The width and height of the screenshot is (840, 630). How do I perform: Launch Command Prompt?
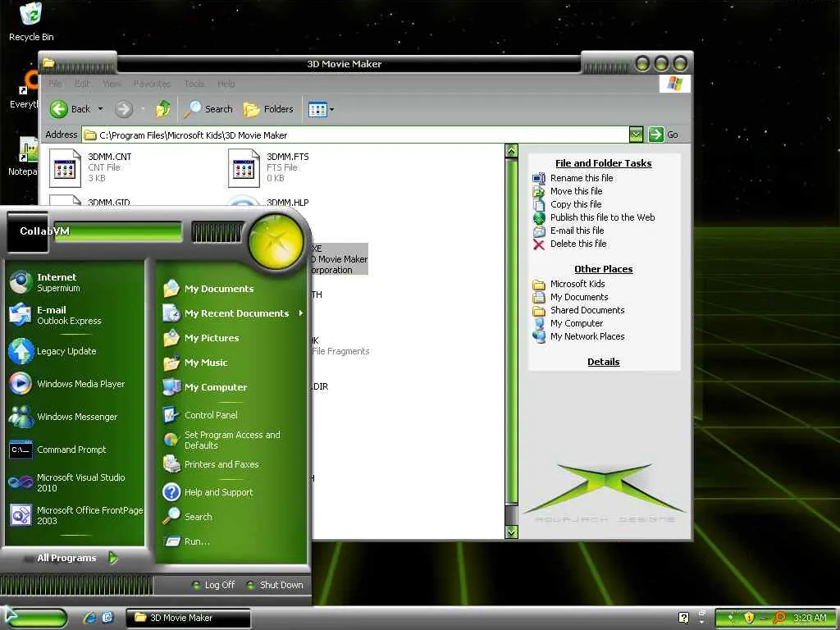point(75,450)
